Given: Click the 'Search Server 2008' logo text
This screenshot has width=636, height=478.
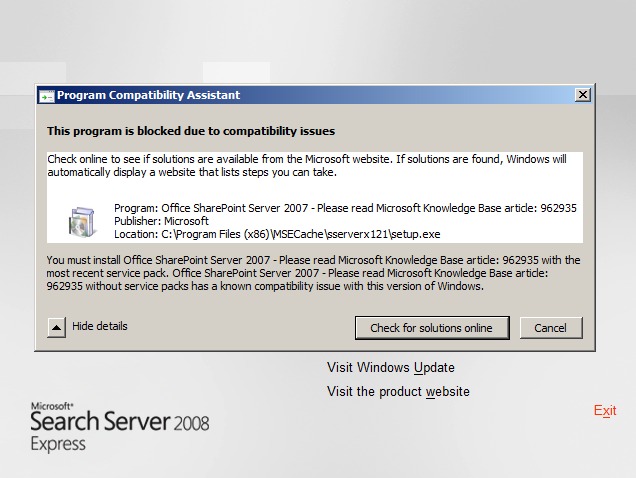Looking at the screenshot, I should click(120, 423).
